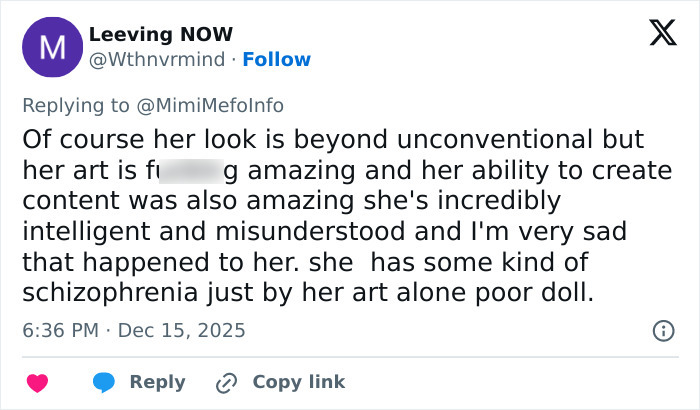Follow the @Wthnvrmind account
700x410 pixels.
[x=276, y=60]
